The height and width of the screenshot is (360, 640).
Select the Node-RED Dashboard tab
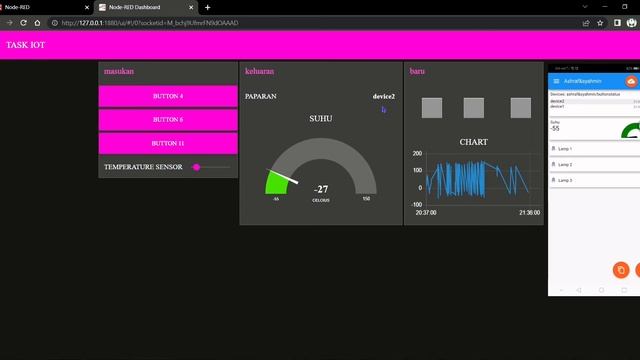146,7
